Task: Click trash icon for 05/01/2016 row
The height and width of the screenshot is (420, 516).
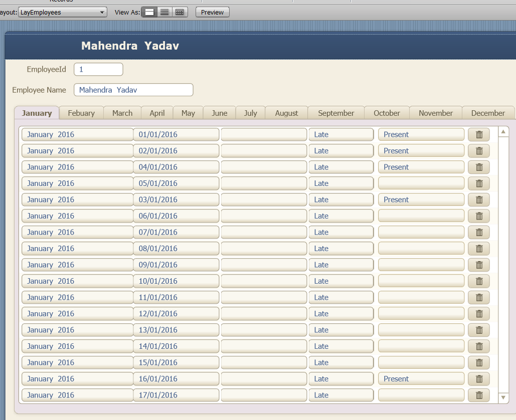Action: pos(479,183)
